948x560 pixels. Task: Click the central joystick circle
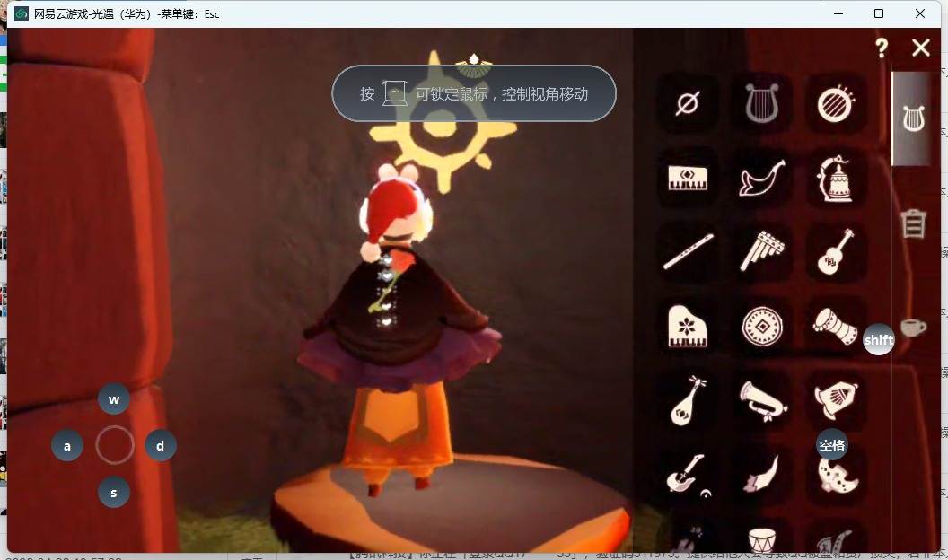point(114,445)
